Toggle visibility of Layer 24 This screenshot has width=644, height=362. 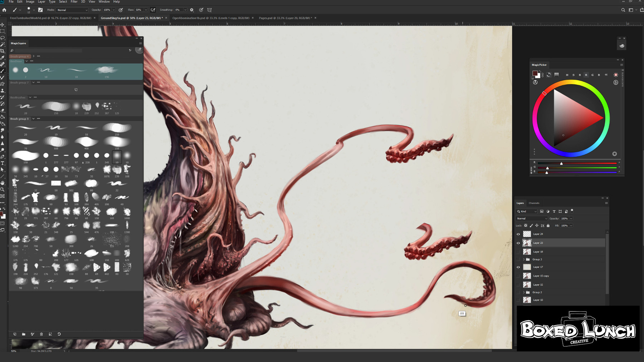(518, 234)
